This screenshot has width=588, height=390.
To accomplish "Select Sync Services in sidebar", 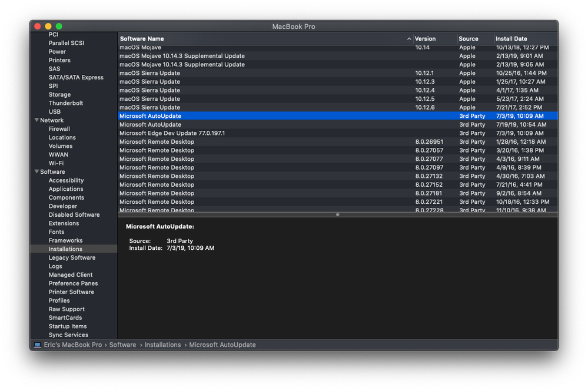I will (x=68, y=335).
